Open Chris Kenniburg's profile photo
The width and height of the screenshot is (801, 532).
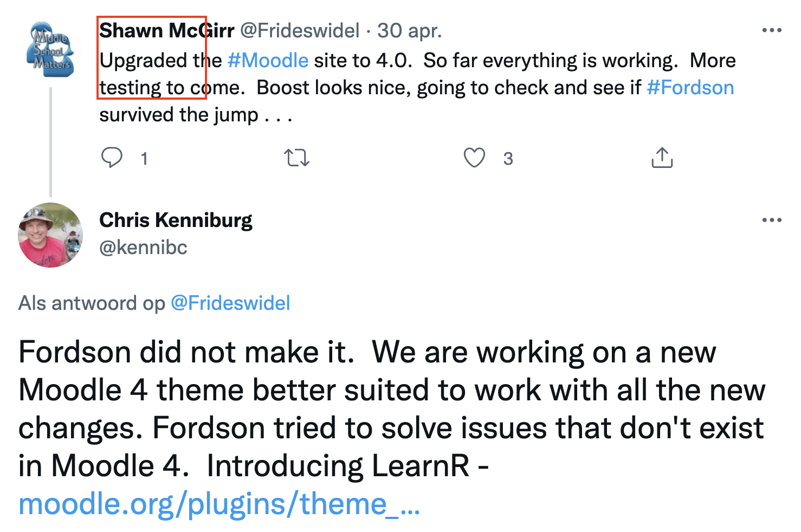pos(50,235)
